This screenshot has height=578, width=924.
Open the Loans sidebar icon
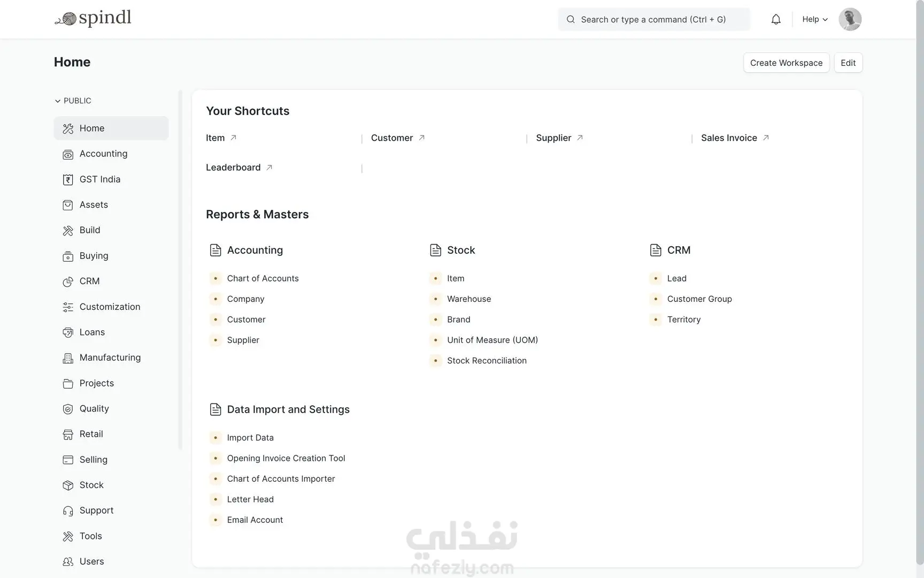68,332
